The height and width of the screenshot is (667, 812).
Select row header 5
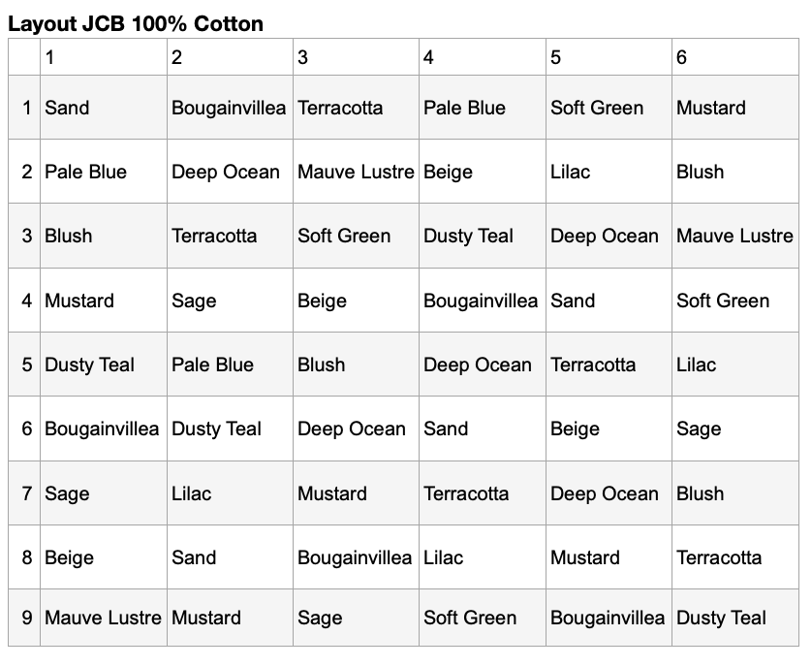click(24, 365)
